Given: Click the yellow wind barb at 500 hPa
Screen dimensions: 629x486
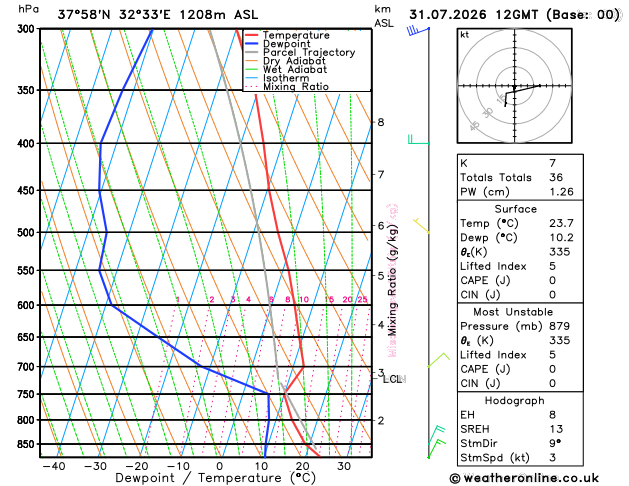Looking at the screenshot, I should (x=422, y=226).
